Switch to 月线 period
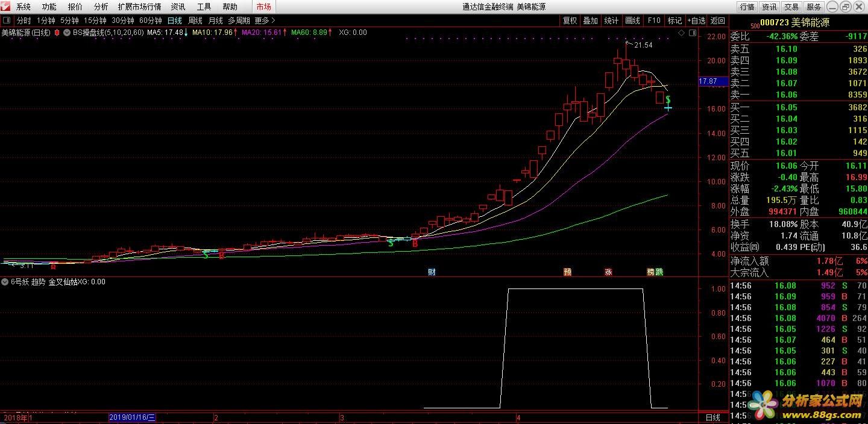Image resolution: width=868 pixels, height=424 pixels. (x=216, y=20)
